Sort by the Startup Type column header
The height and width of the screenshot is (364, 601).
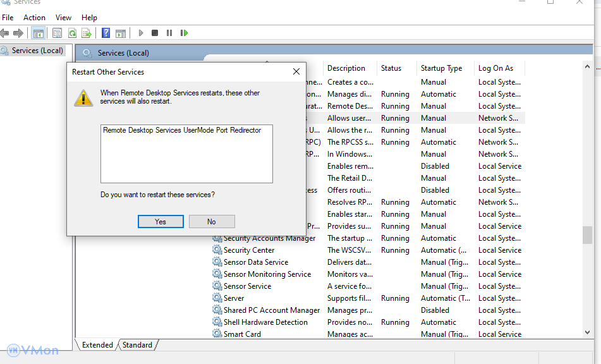[x=441, y=68]
